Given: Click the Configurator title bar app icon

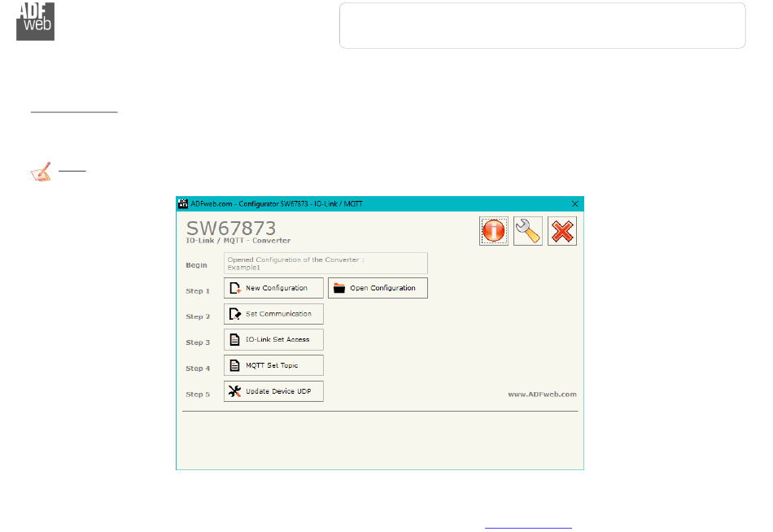Looking at the screenshot, I should [x=183, y=203].
